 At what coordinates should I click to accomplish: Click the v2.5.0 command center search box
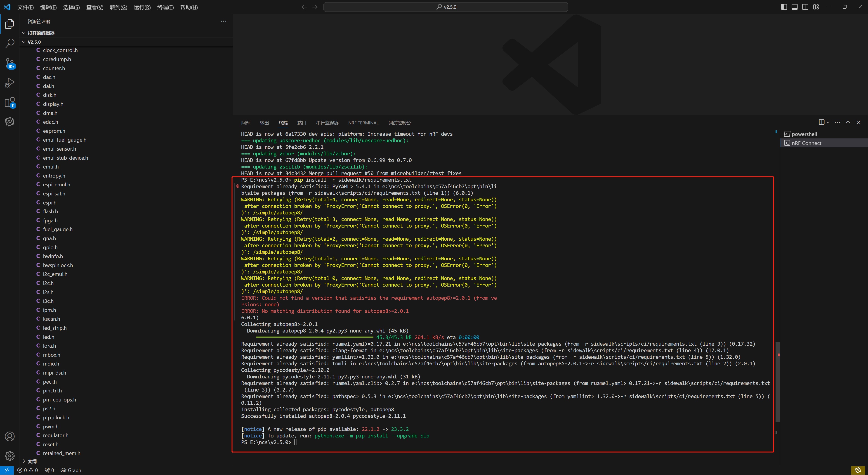tap(446, 7)
